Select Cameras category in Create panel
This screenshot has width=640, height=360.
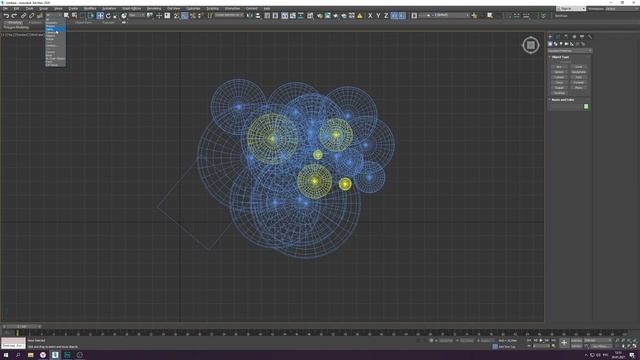[x=567, y=44]
